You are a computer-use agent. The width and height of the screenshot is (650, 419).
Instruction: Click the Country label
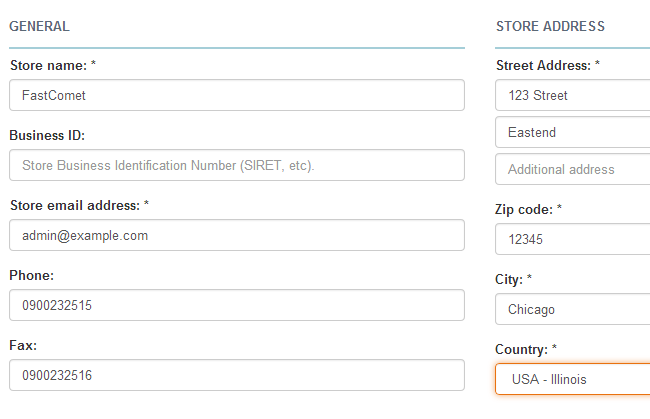click(x=524, y=349)
